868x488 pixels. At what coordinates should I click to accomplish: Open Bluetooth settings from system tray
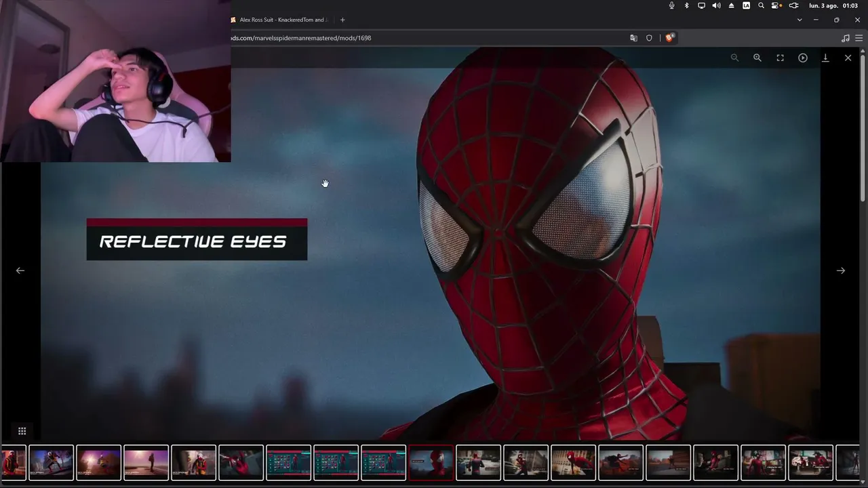[686, 5]
